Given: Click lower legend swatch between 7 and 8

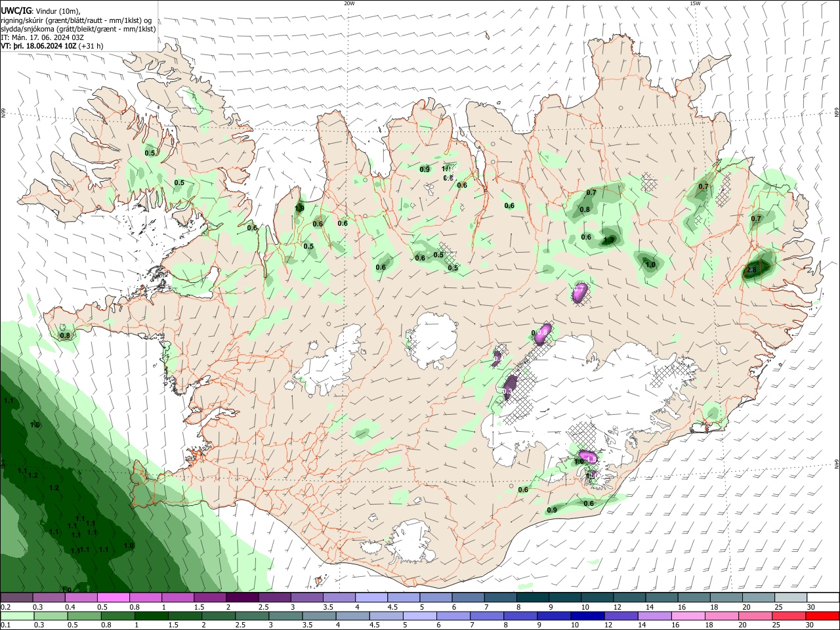Looking at the screenshot, I should (487, 616).
